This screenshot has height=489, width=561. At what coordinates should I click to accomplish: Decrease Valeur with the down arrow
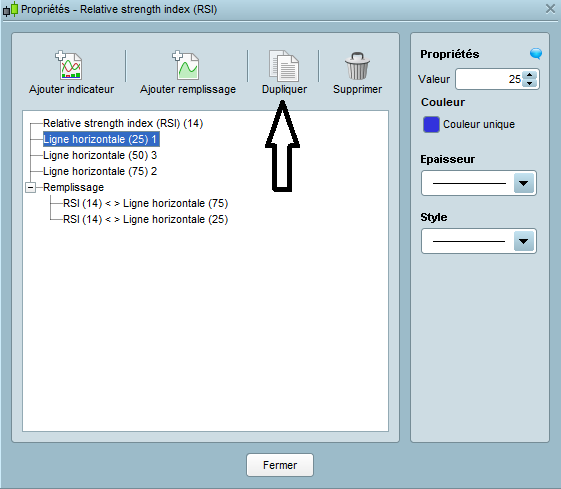[530, 83]
